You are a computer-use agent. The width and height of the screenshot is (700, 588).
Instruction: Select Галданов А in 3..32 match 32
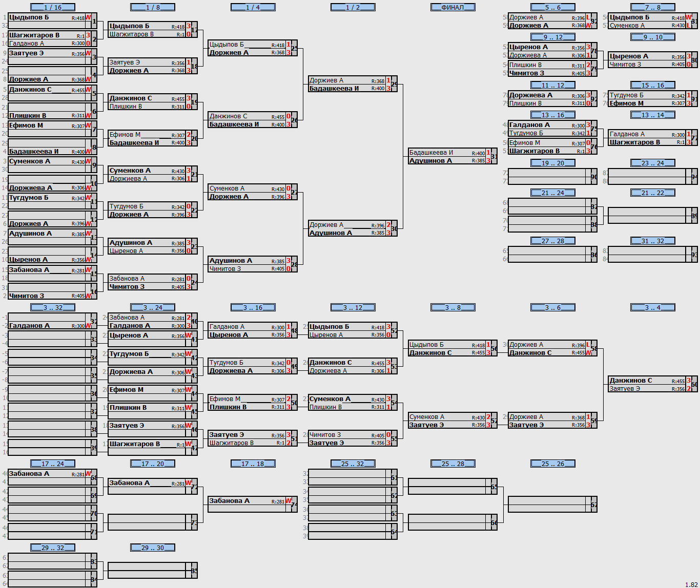pos(29,326)
